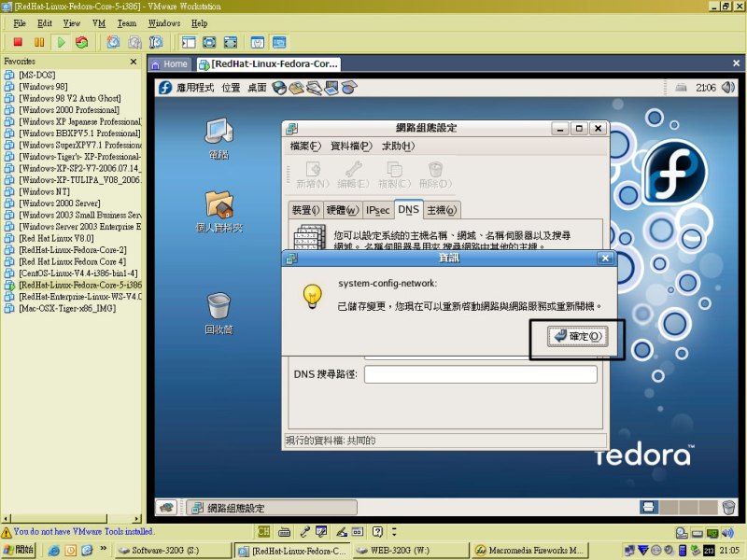Click the DNS 搜尋路徑 search path field
The width and height of the screenshot is (747, 560).
[x=480, y=374]
